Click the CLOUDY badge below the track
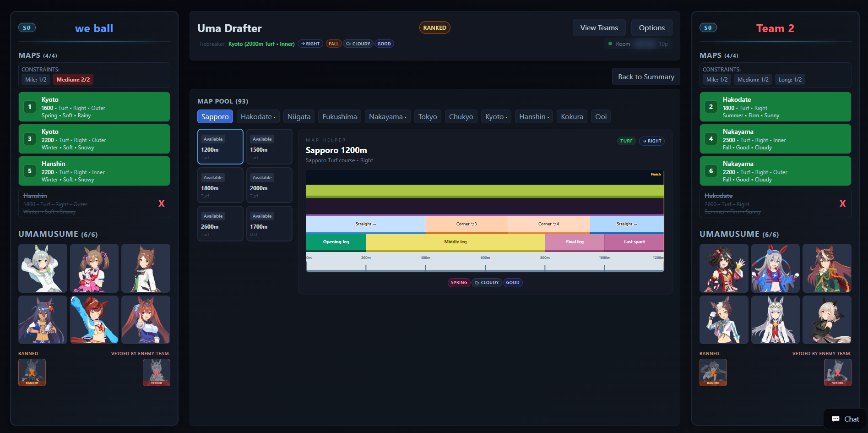 [487, 282]
